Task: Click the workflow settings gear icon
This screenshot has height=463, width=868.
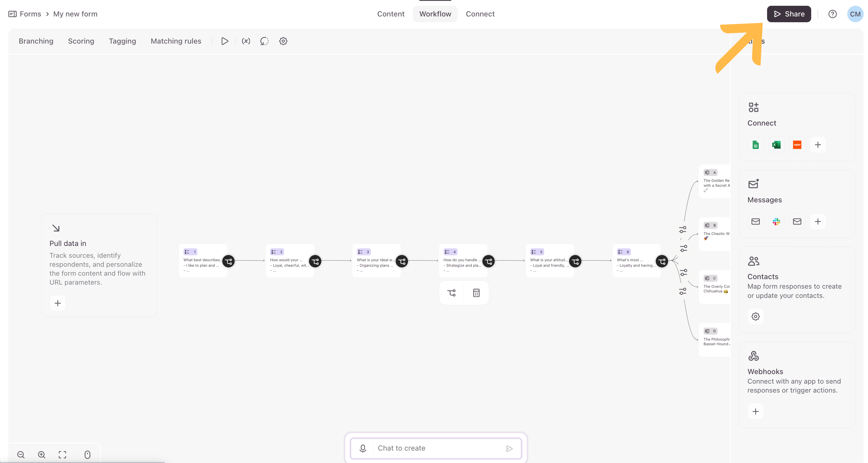Action: tap(283, 41)
